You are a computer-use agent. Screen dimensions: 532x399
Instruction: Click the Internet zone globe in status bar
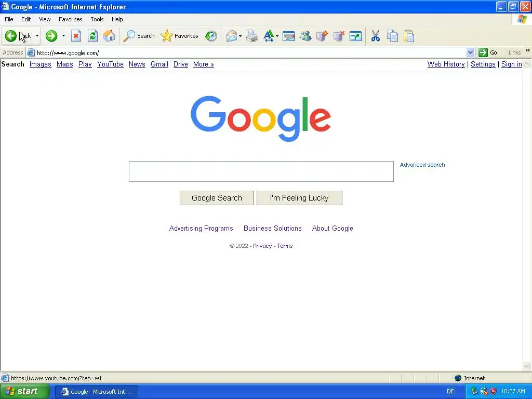[458, 378]
